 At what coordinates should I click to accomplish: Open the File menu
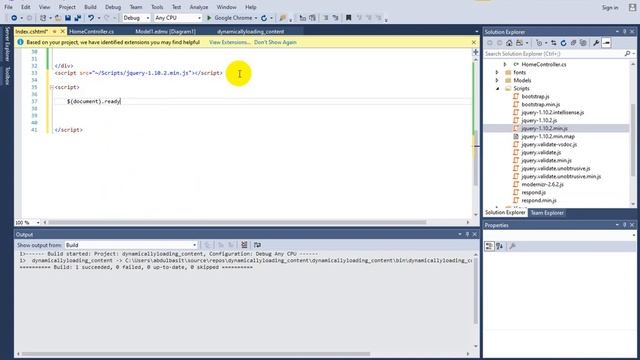pos(8,7)
